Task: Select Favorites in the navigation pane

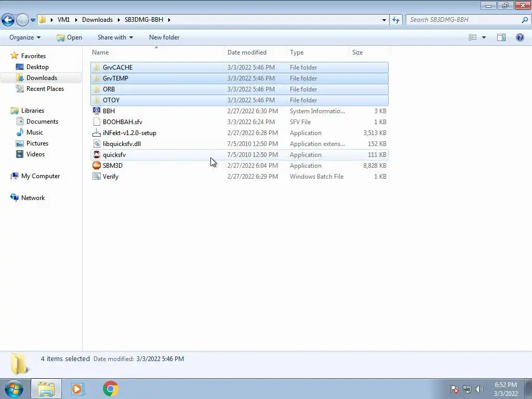Action: 33,56
